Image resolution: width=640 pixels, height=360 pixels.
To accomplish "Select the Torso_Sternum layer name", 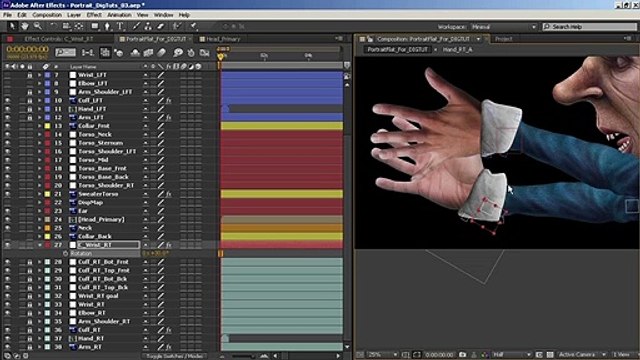I will coord(100,143).
